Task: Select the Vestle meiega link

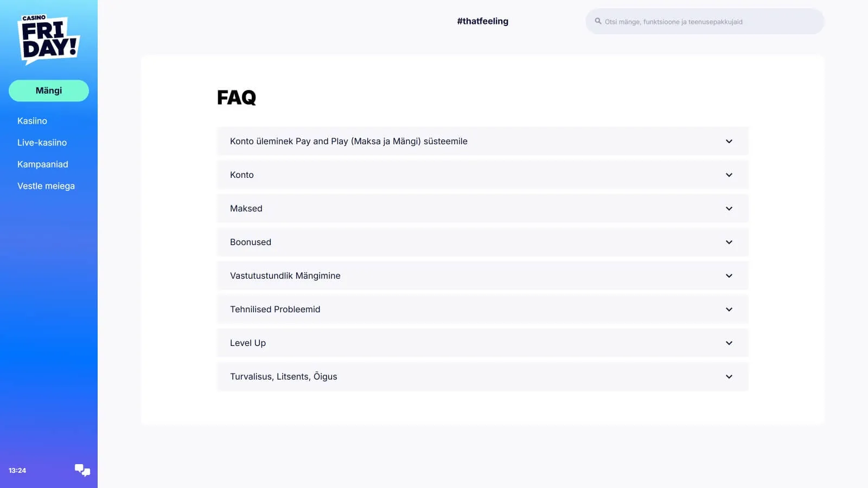Action: (46, 186)
